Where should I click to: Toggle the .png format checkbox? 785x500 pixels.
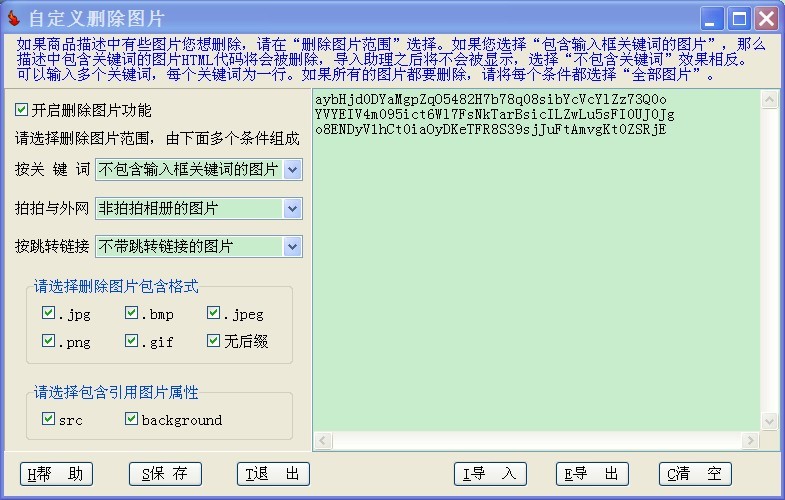(x=49, y=341)
